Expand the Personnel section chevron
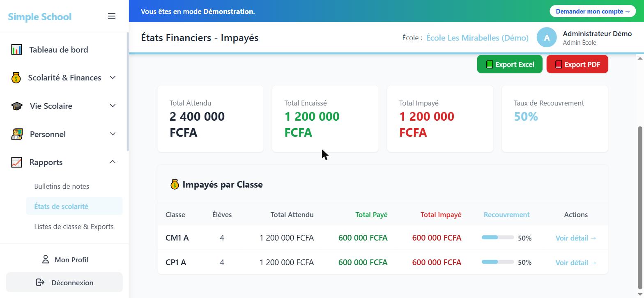This screenshot has height=298, width=644. tap(113, 134)
